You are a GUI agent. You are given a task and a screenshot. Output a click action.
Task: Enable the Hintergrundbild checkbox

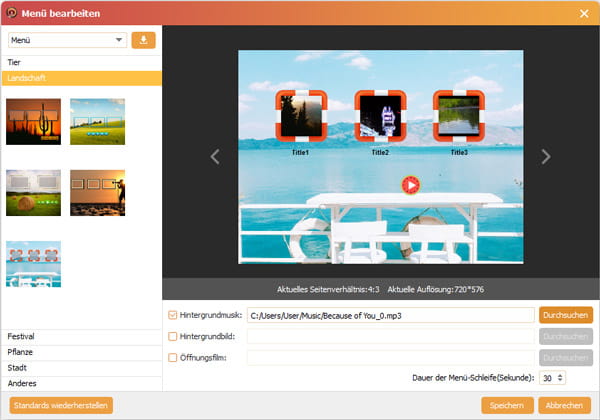pyautogui.click(x=173, y=336)
